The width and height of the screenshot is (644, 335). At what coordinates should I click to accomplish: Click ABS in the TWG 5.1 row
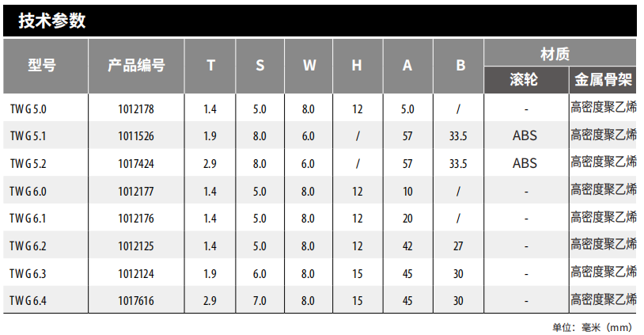[525, 136]
